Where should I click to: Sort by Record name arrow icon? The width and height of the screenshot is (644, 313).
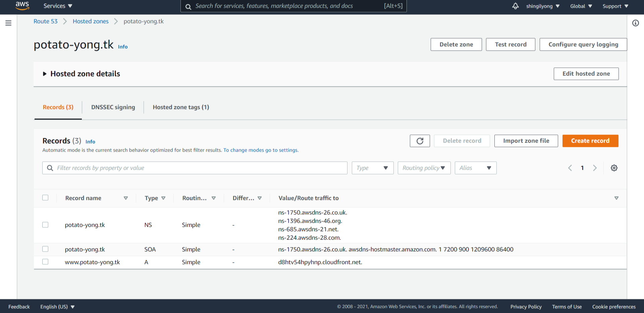pos(126,198)
